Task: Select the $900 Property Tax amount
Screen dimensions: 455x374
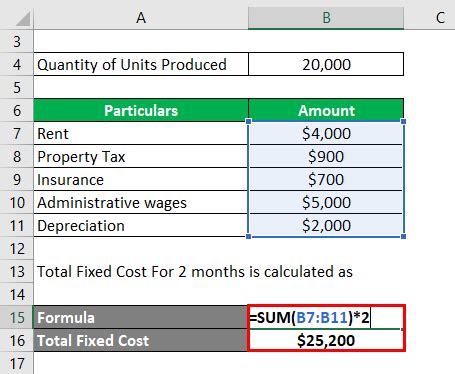Action: click(326, 157)
